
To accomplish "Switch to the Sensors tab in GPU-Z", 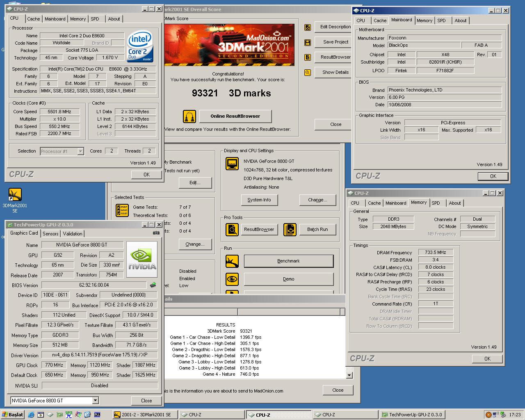I will [50, 234].
